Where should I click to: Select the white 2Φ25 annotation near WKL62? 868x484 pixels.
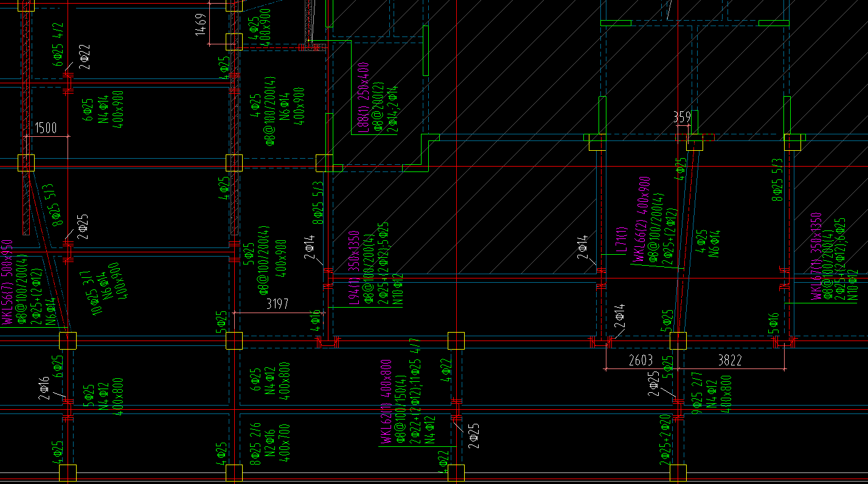474,436
